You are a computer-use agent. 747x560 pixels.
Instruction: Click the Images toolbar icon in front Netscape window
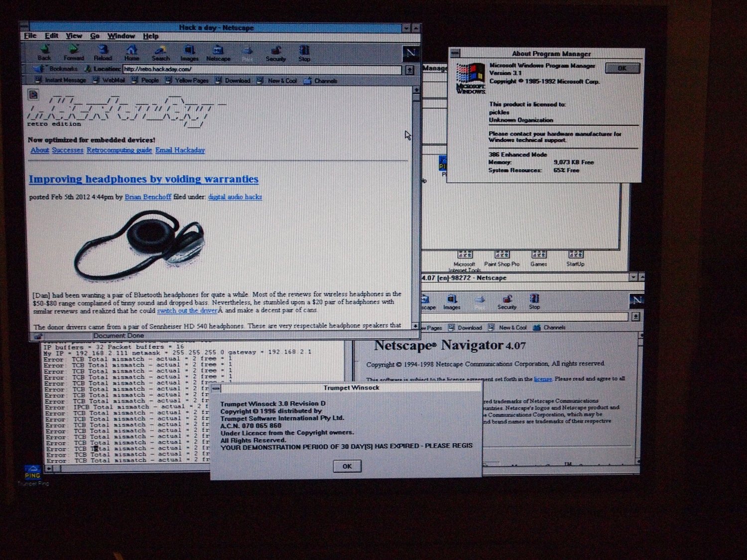tap(189, 52)
